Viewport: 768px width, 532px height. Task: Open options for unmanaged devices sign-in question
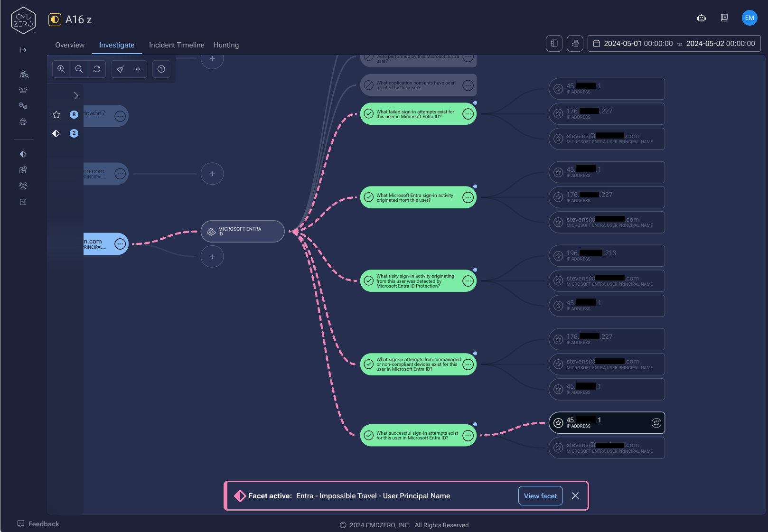click(x=468, y=364)
